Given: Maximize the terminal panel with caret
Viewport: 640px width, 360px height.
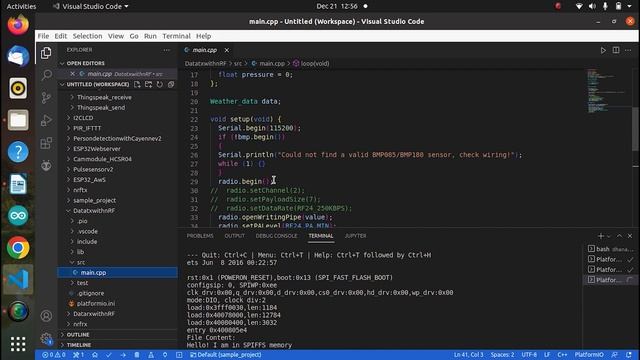Looking at the screenshot, I should pyautogui.click(x=619, y=236).
